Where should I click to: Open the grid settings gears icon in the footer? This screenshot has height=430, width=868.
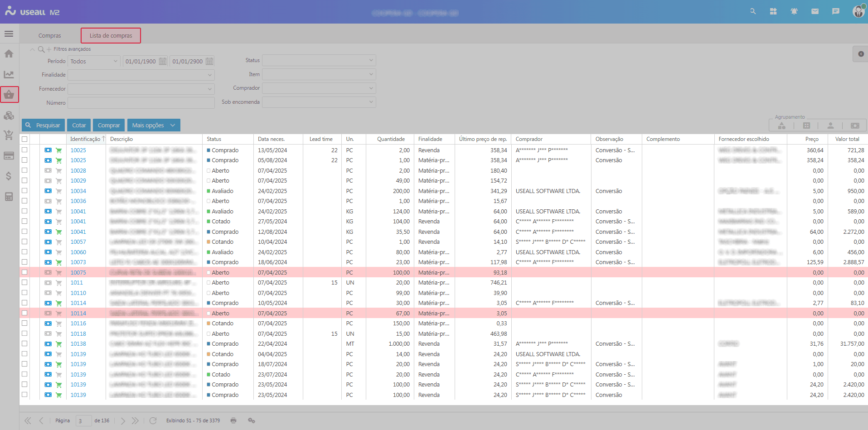pyautogui.click(x=252, y=420)
